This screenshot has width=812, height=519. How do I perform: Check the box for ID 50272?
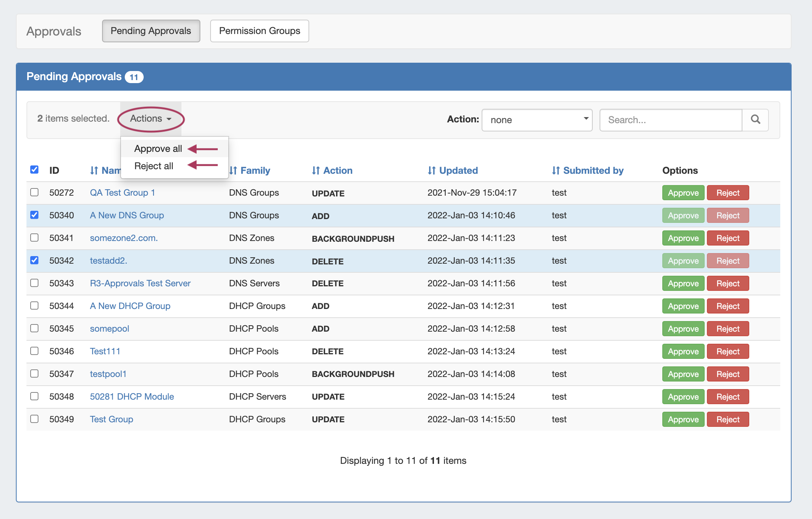click(34, 192)
